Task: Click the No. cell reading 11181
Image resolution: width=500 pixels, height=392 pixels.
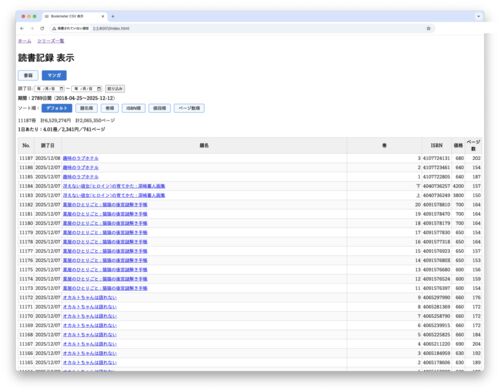Action: 26,214
